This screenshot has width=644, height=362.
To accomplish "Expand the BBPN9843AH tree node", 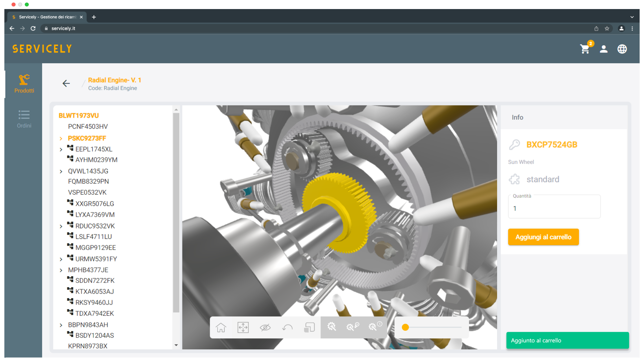I will pyautogui.click(x=61, y=325).
